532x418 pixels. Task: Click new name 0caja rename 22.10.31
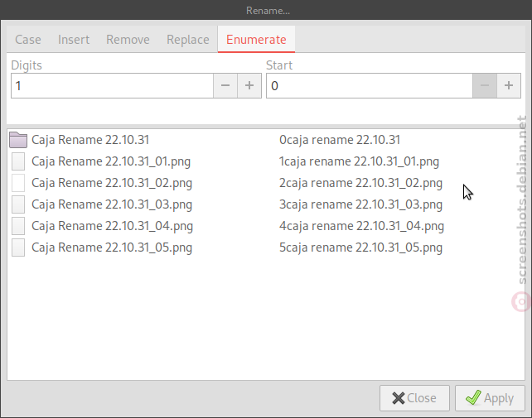[x=340, y=140]
